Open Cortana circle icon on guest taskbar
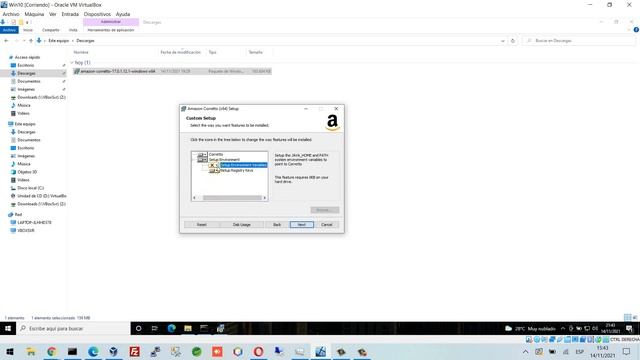Viewport: 640px width, 360px height. click(138, 329)
